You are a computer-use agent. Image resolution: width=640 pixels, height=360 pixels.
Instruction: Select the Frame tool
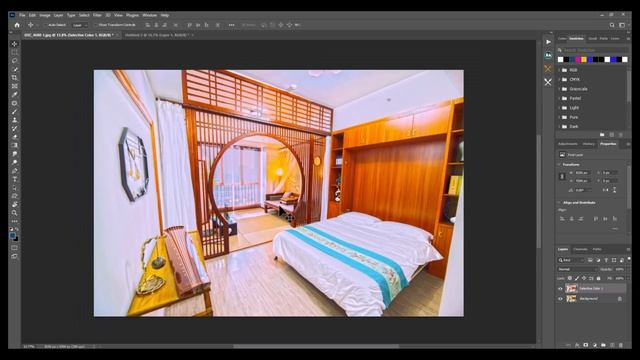tap(15, 86)
